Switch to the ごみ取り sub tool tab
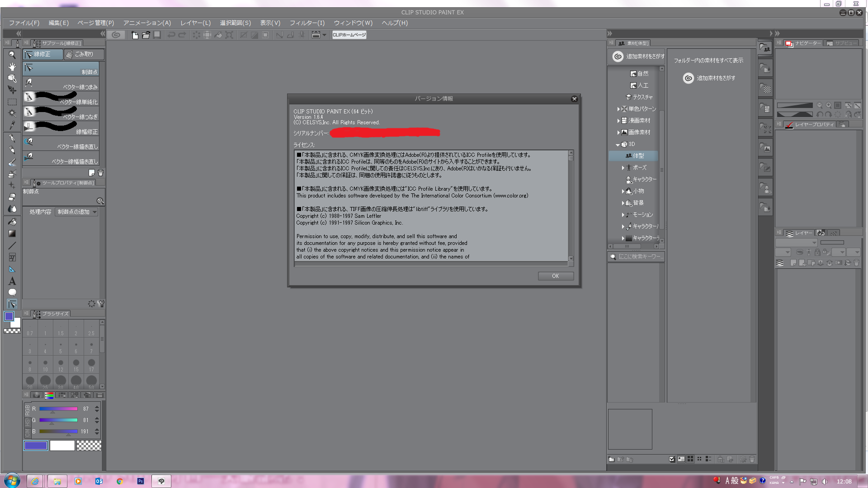 click(x=84, y=54)
